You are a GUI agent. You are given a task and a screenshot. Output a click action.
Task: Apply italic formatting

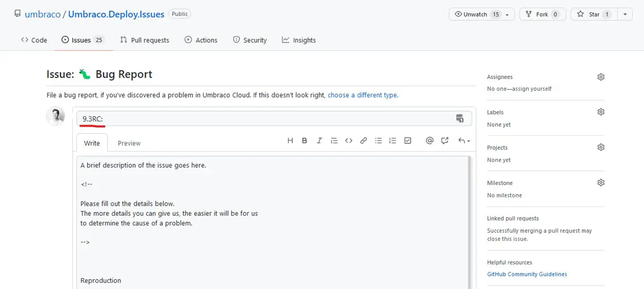coord(319,140)
